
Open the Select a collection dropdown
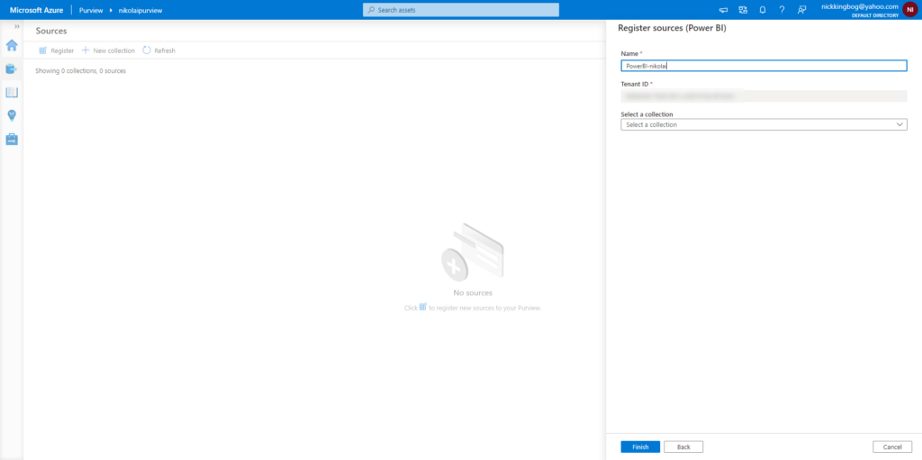tap(764, 125)
